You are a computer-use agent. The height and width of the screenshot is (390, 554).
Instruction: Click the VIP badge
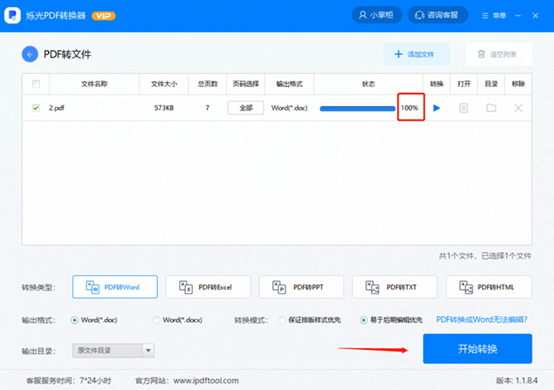coord(104,16)
